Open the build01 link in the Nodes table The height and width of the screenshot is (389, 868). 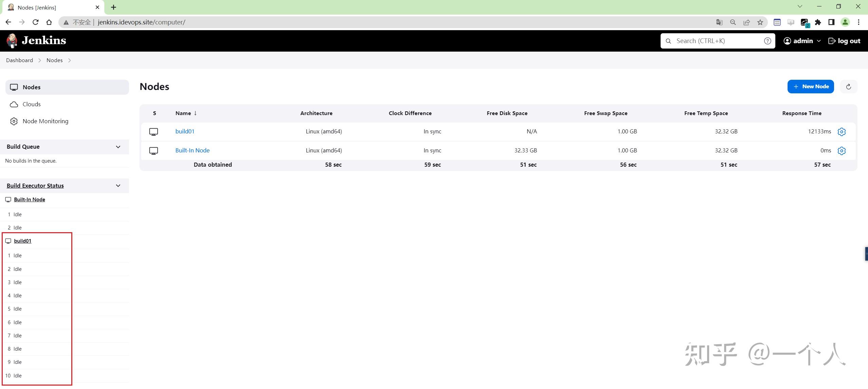185,131
